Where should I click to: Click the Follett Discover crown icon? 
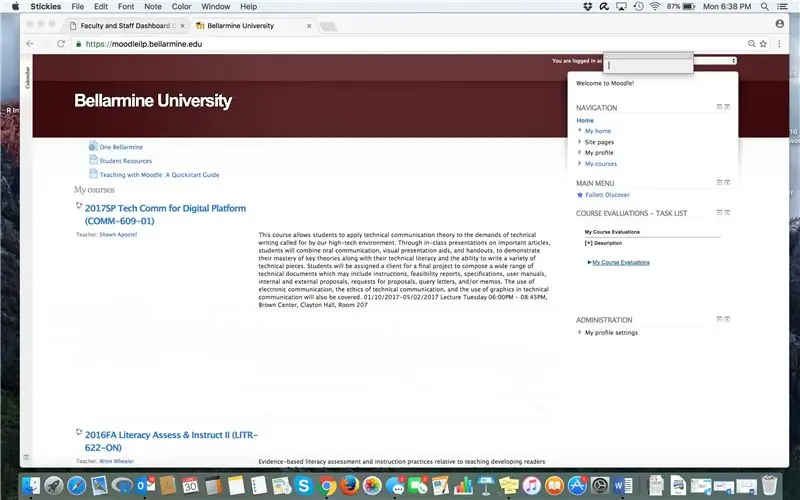(580, 195)
